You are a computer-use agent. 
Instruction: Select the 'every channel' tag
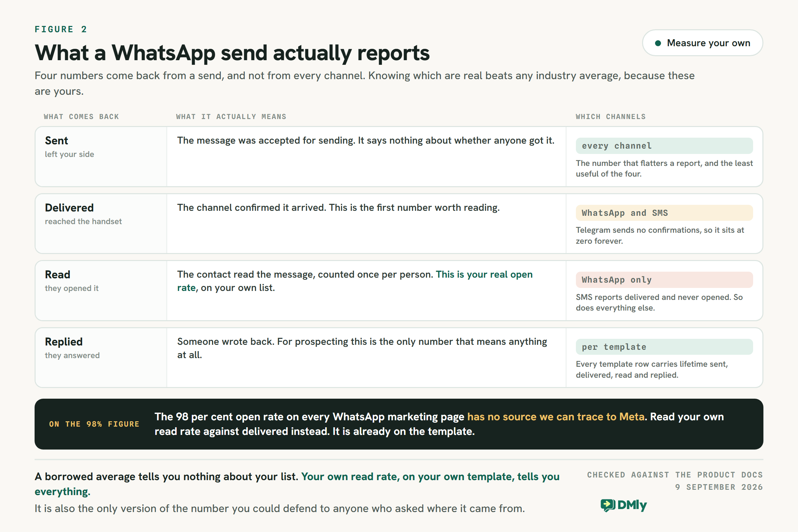[x=664, y=146]
